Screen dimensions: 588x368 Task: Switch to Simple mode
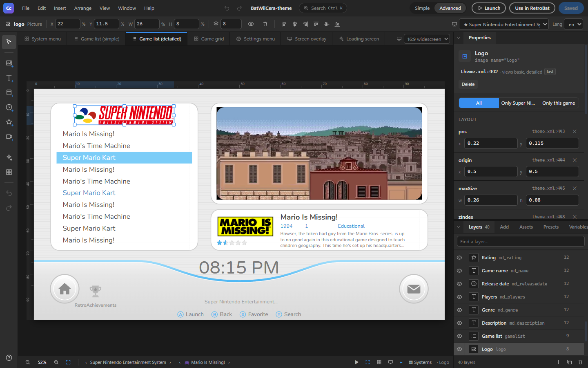pyautogui.click(x=422, y=8)
